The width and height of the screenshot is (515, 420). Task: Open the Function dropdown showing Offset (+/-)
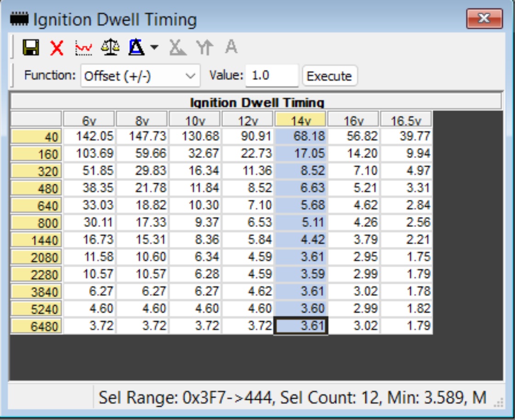coord(140,76)
